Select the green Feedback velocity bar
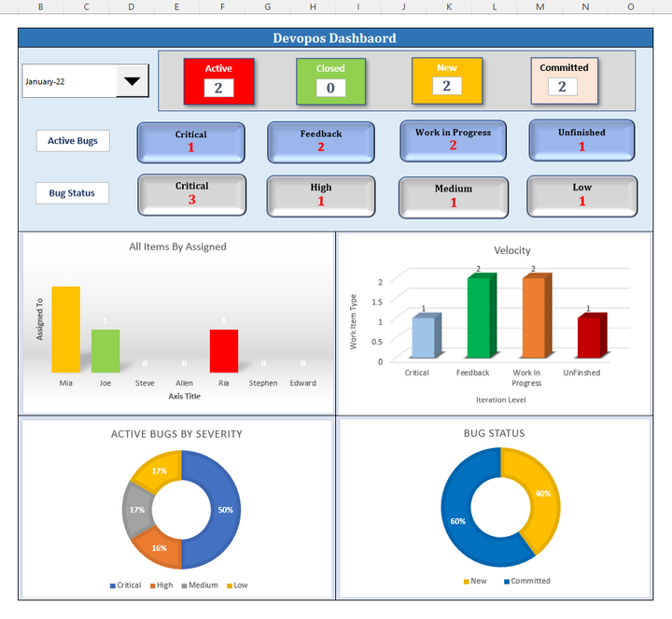Screen dimensions: 672x619 (x=478, y=319)
